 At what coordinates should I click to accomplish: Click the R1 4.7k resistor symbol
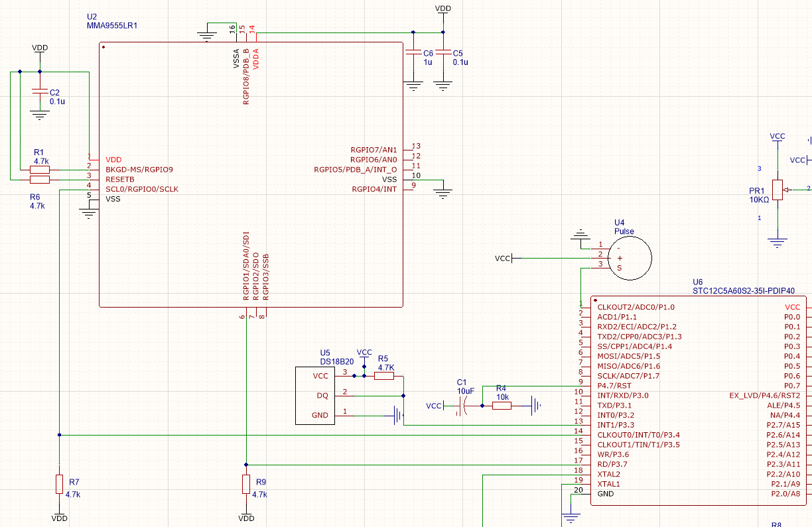tap(40, 170)
